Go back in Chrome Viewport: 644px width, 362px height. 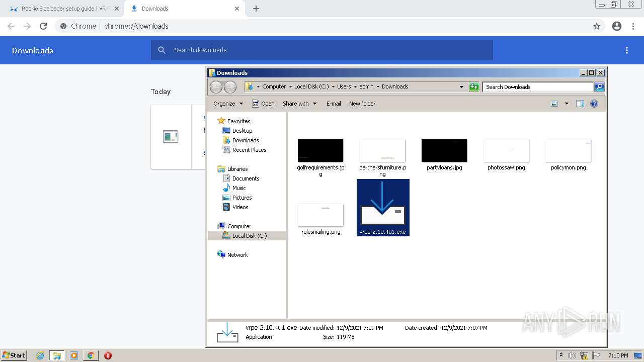tap(11, 26)
